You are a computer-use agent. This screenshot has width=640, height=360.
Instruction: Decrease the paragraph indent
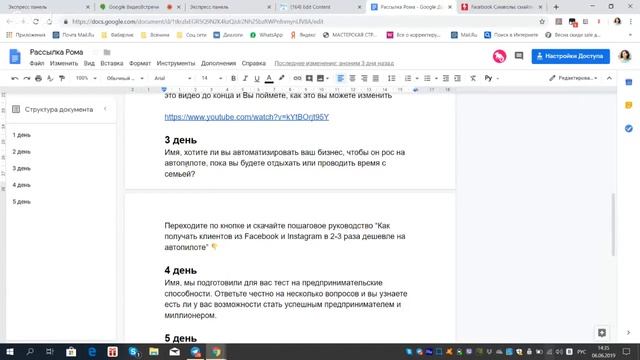[x=446, y=78]
